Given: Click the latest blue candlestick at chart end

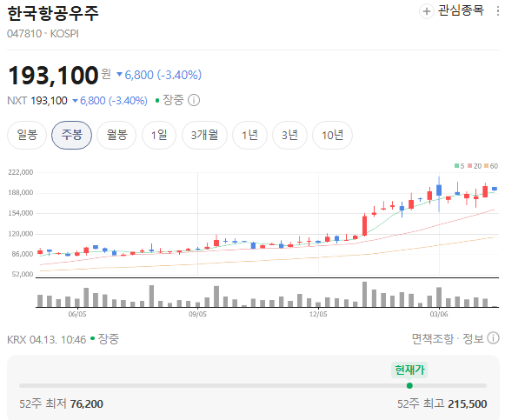Looking at the screenshot, I should point(495,189).
